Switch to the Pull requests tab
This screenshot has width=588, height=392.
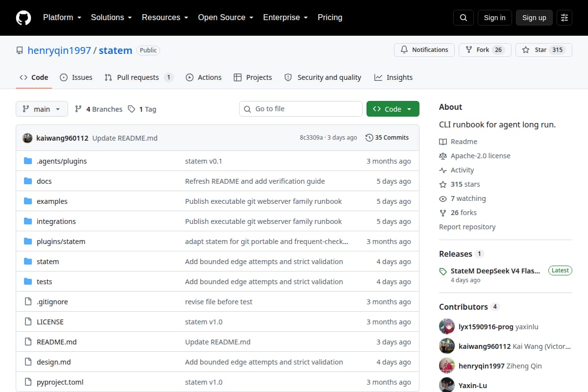click(139, 77)
